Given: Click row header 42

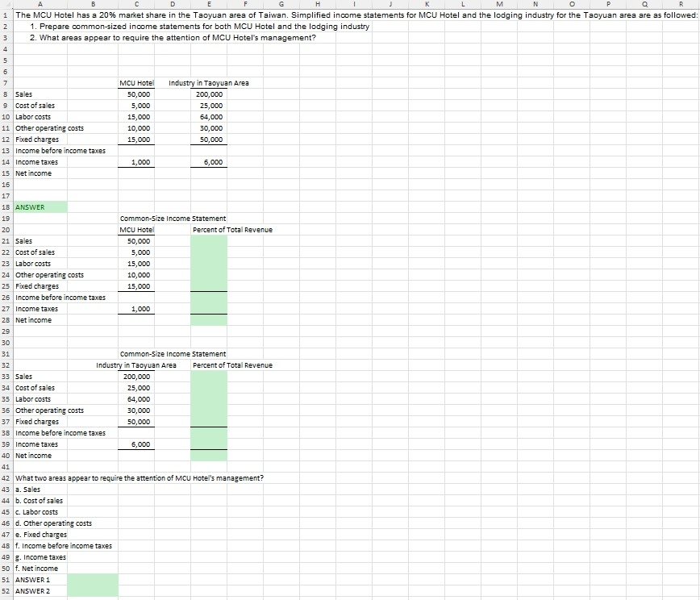Looking at the screenshot, I should click(x=7, y=478).
